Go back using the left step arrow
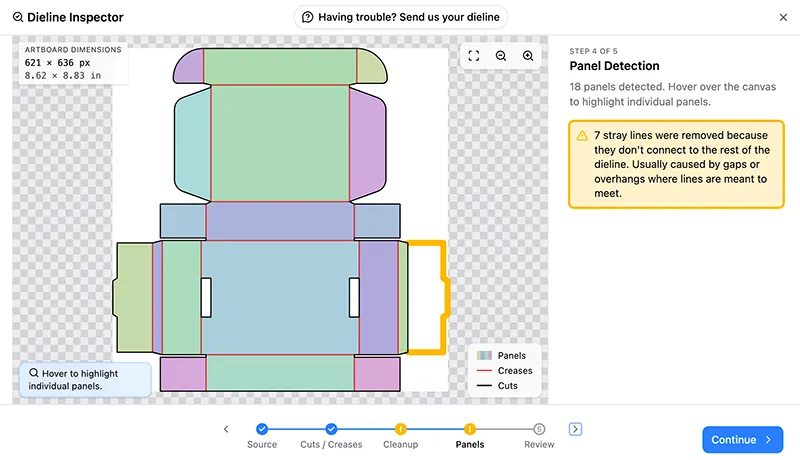Viewport: 800px width, 460px height. (226, 429)
